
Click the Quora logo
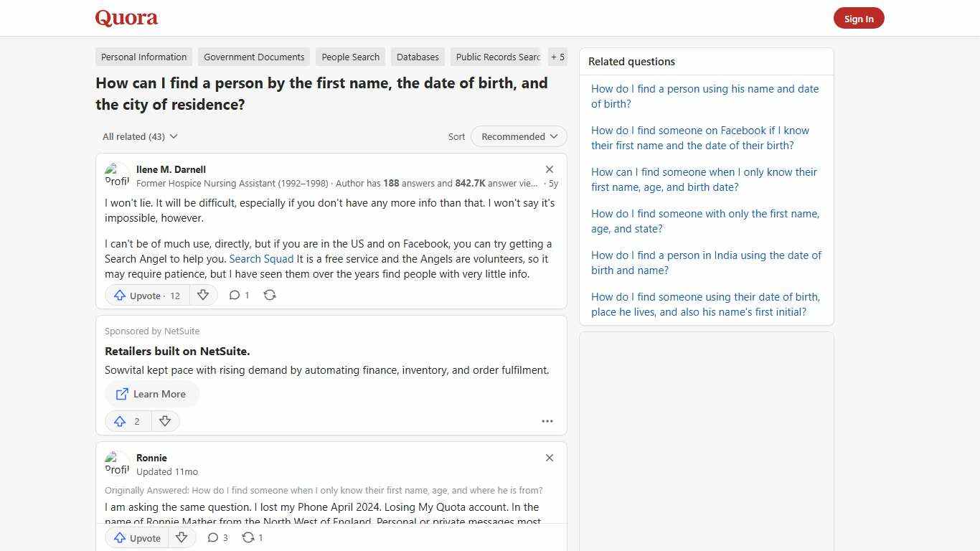(x=126, y=18)
